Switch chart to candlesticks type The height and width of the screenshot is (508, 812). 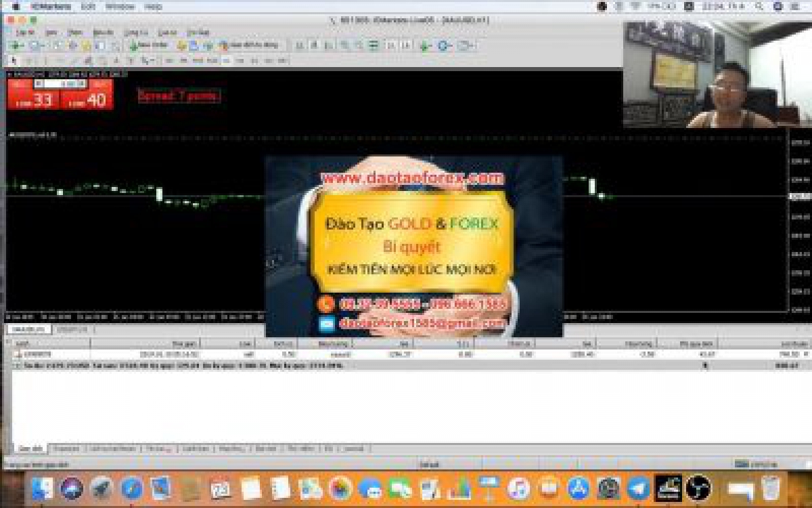coord(314,45)
